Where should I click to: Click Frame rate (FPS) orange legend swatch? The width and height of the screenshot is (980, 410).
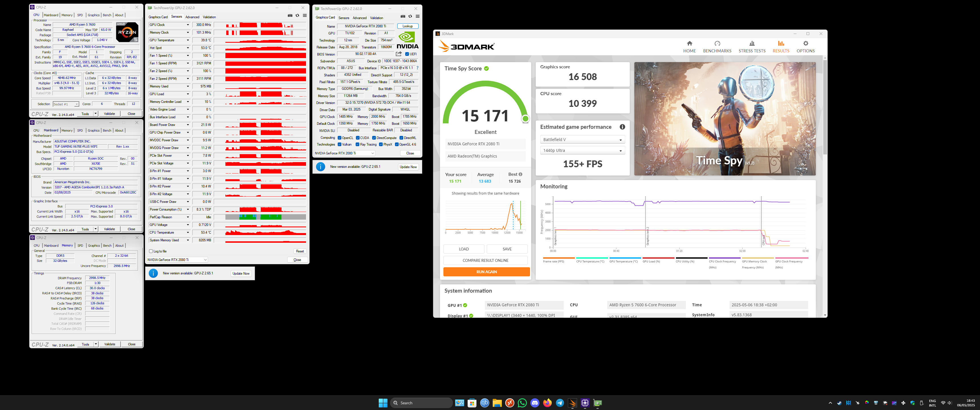559,258
